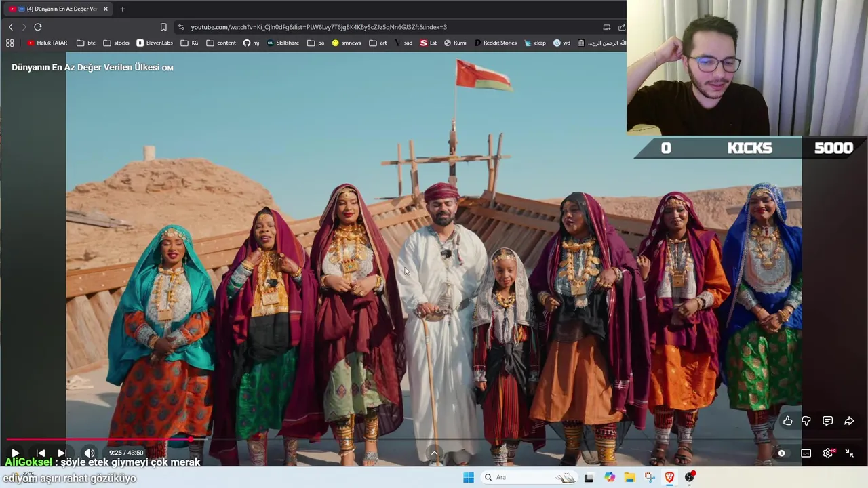Click the video title overlay text
Screen dimensions: 868x488
tap(92, 68)
